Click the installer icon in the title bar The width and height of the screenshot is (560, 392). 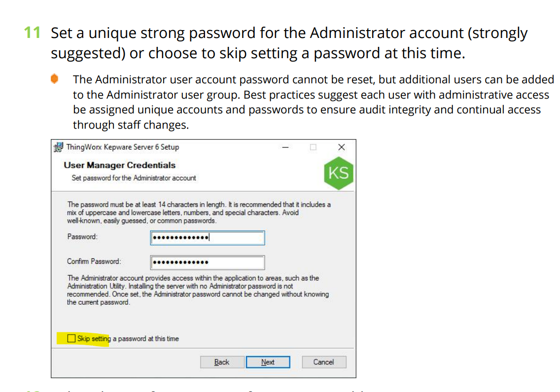pos(59,146)
